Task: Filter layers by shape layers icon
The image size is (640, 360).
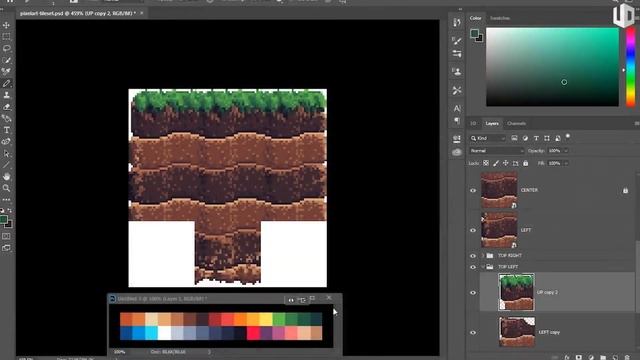Action: [547, 138]
